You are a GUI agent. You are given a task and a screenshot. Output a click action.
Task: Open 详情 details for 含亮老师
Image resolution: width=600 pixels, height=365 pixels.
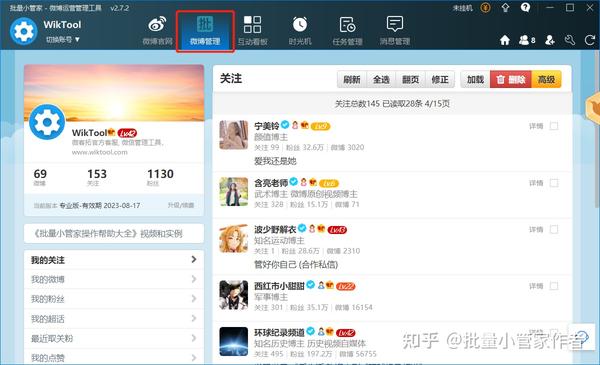click(536, 183)
